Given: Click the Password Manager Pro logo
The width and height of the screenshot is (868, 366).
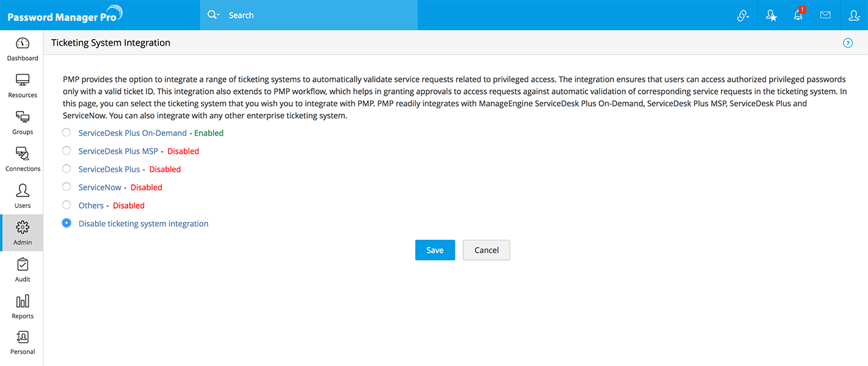Looking at the screenshot, I should [x=65, y=15].
